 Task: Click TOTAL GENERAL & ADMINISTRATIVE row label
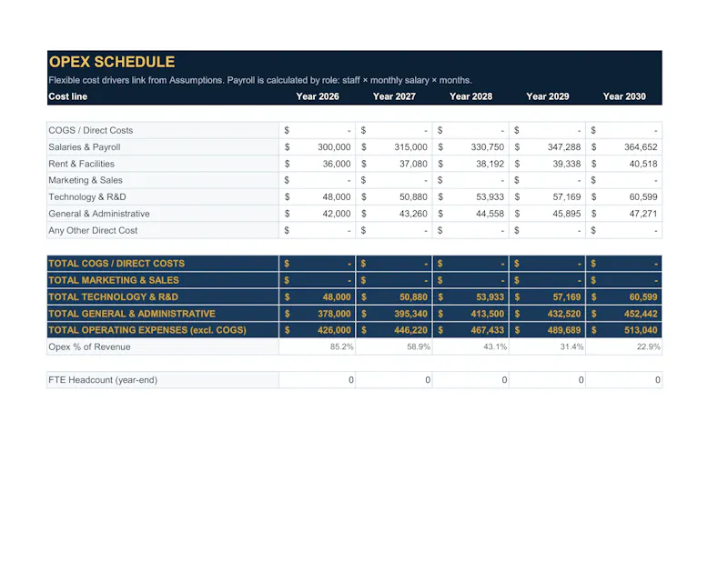click(x=132, y=314)
